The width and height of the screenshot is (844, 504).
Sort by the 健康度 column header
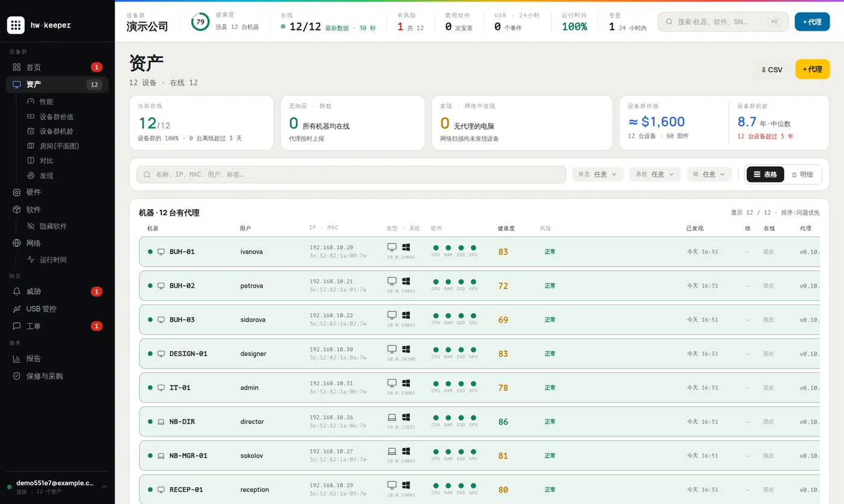coord(506,228)
